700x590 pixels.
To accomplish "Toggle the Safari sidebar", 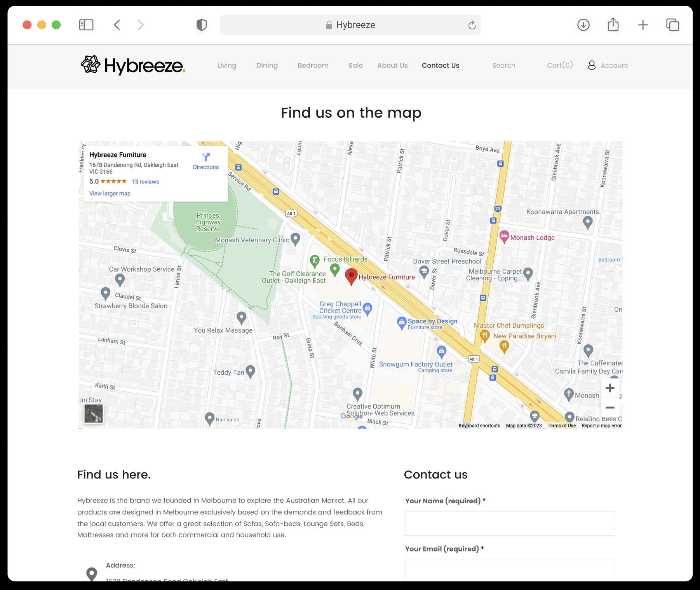I will [x=86, y=25].
